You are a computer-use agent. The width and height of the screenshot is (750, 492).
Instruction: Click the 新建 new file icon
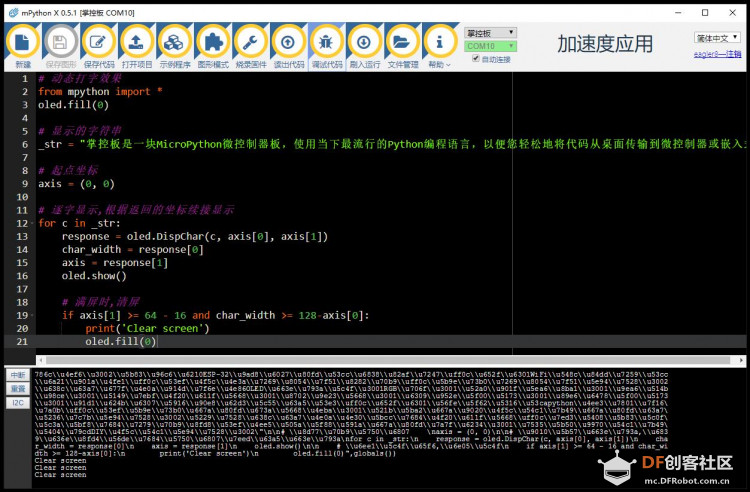click(22, 43)
